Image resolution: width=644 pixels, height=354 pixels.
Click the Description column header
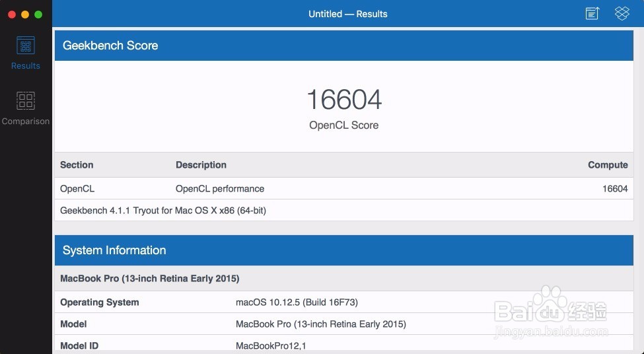click(201, 165)
